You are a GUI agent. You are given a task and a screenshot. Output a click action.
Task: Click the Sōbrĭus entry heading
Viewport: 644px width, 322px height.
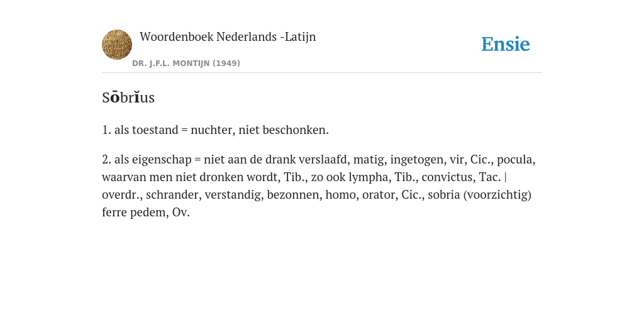[128, 97]
